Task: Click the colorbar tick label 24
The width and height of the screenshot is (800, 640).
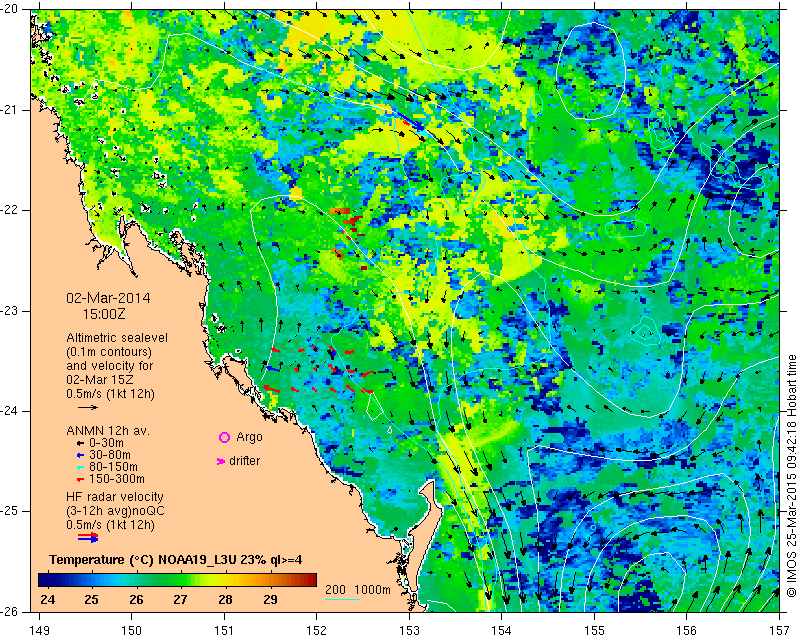Action: (x=47, y=599)
